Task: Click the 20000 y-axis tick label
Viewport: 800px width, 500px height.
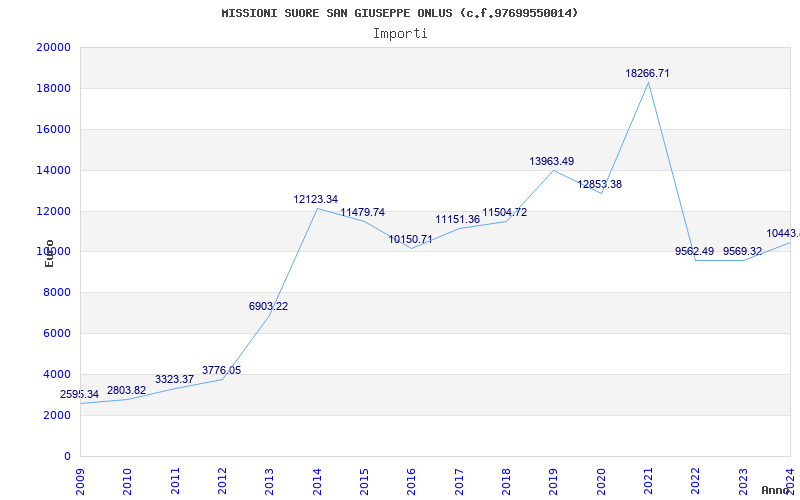Action: pos(54,47)
